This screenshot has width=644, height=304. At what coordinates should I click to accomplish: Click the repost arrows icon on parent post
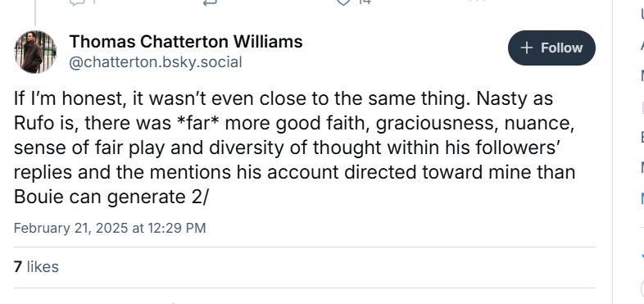coord(210,2)
